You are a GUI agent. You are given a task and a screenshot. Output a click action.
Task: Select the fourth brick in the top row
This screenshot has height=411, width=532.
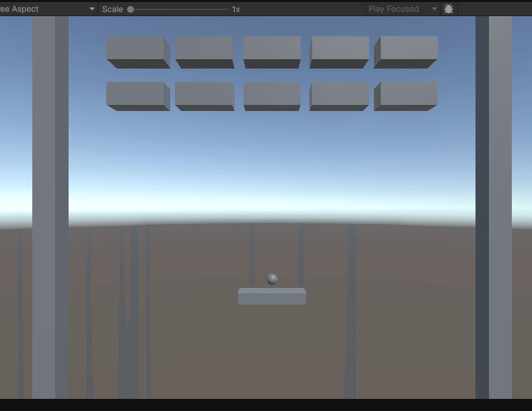click(x=339, y=52)
